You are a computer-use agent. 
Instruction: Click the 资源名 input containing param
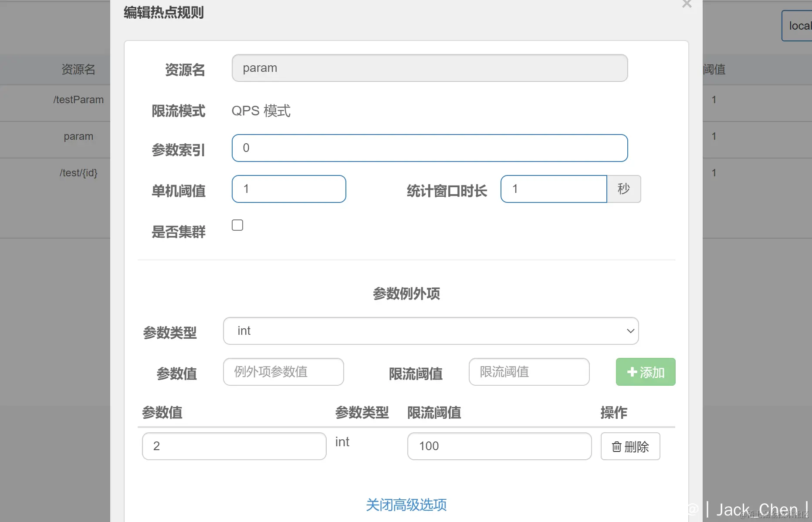pyautogui.click(x=430, y=68)
